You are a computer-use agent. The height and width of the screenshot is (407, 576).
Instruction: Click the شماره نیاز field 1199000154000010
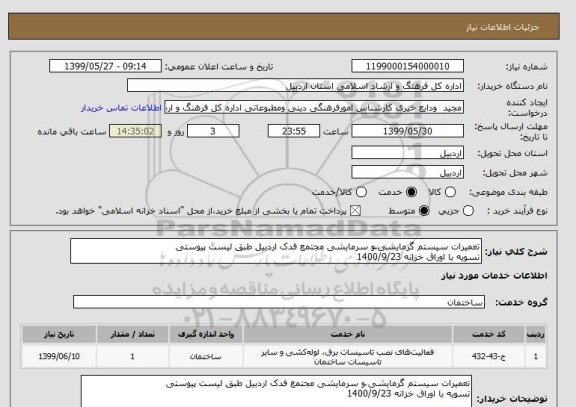[407, 66]
